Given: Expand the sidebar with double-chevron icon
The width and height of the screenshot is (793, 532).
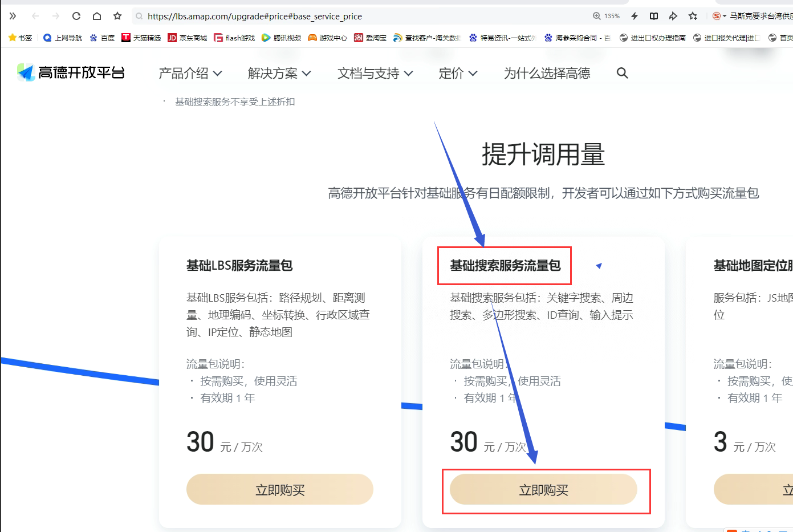Looking at the screenshot, I should point(13,16).
